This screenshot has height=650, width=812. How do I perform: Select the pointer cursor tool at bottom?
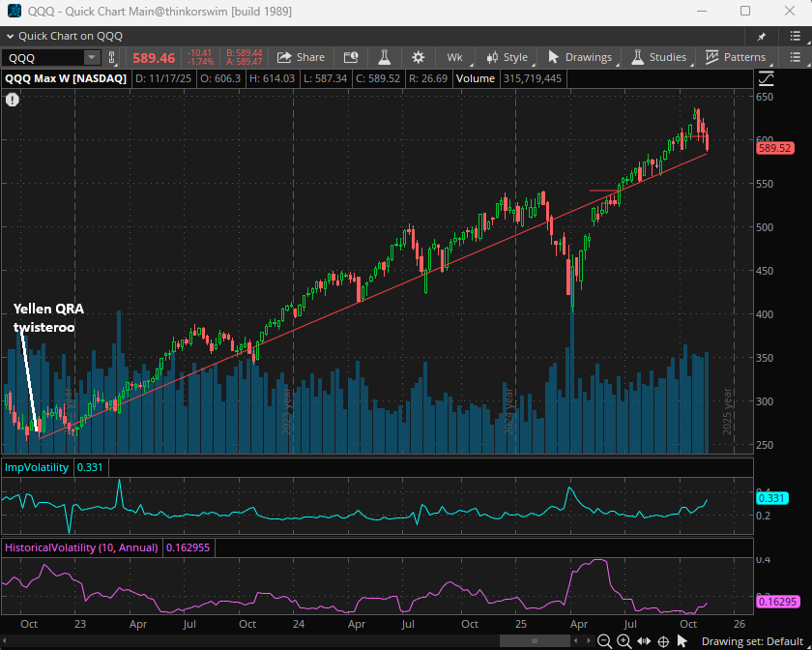[x=682, y=641]
